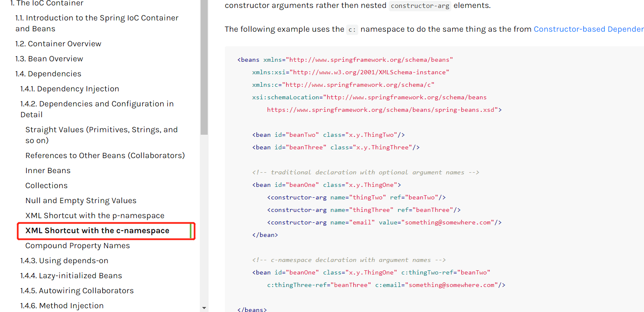Click the c:thingTwo-ref="beanTwo" code line
The width and height of the screenshot is (644, 312).
[x=371, y=272]
